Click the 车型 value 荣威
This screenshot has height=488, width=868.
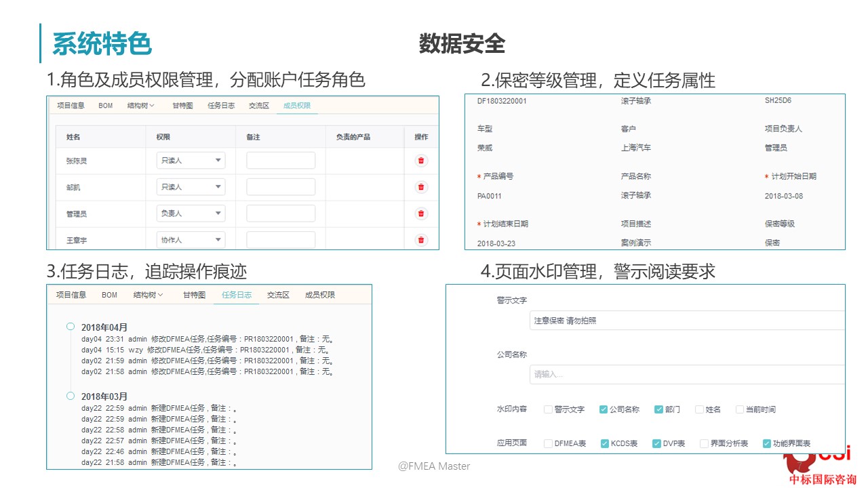point(485,147)
